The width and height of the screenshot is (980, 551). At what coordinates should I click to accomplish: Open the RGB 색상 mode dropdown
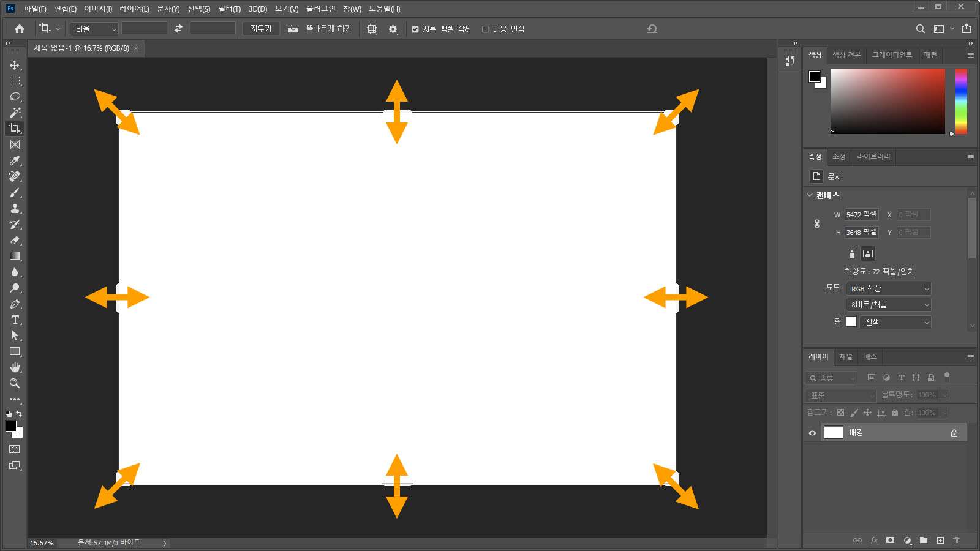click(889, 288)
